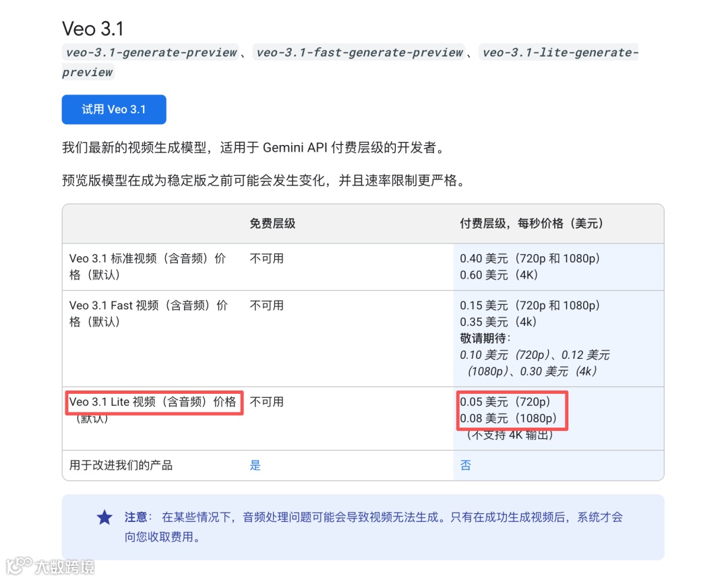Select the veo-3.1-generate-preview model code
This screenshot has width=728, height=580.
tap(151, 52)
